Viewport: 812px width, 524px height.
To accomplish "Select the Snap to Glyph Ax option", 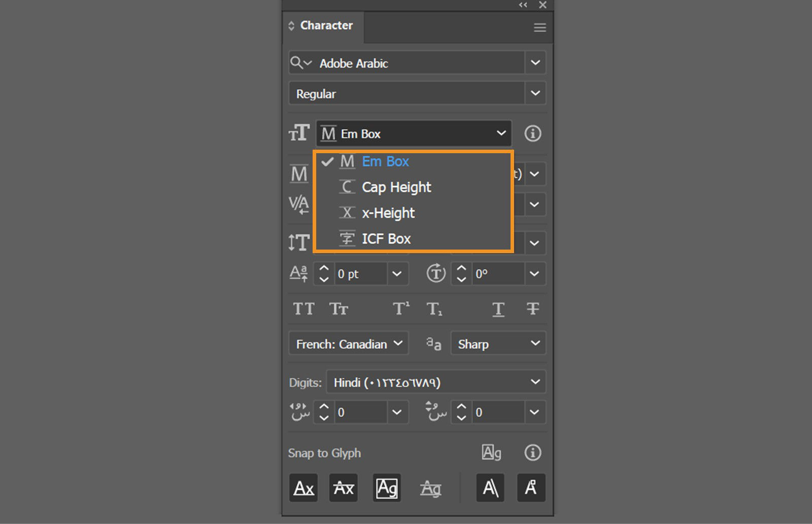I will pos(303,487).
